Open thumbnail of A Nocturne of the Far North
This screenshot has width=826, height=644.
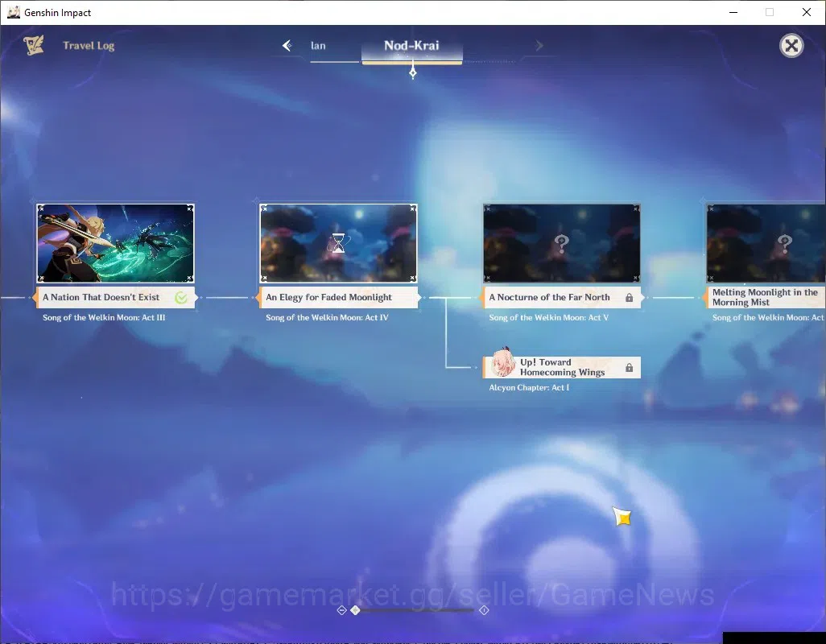[x=562, y=243]
